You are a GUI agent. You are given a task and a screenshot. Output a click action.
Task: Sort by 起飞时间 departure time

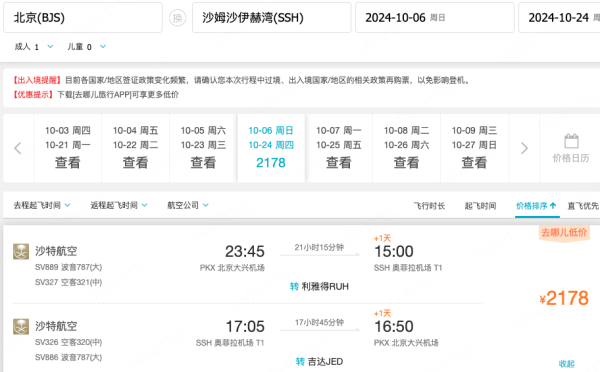pos(481,206)
